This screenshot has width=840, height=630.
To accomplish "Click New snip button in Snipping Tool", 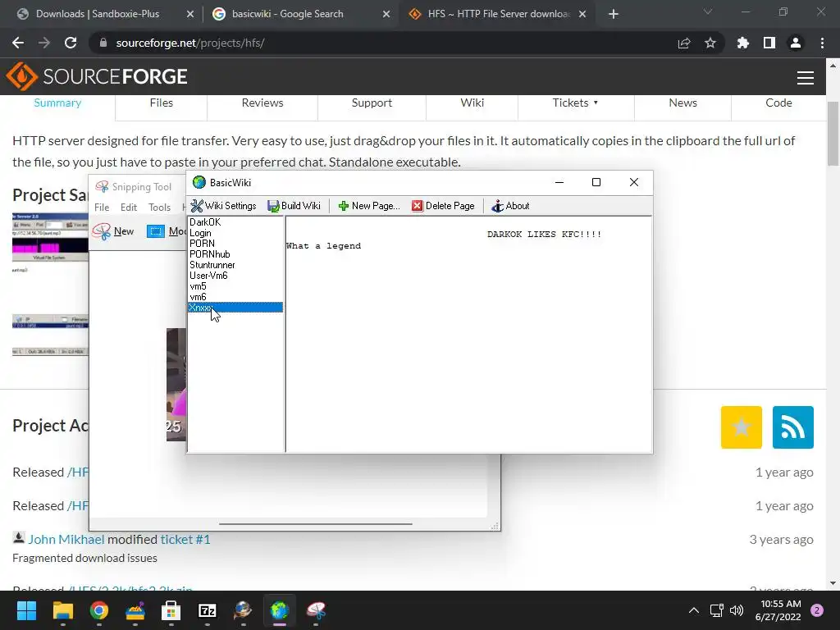I will (x=113, y=231).
